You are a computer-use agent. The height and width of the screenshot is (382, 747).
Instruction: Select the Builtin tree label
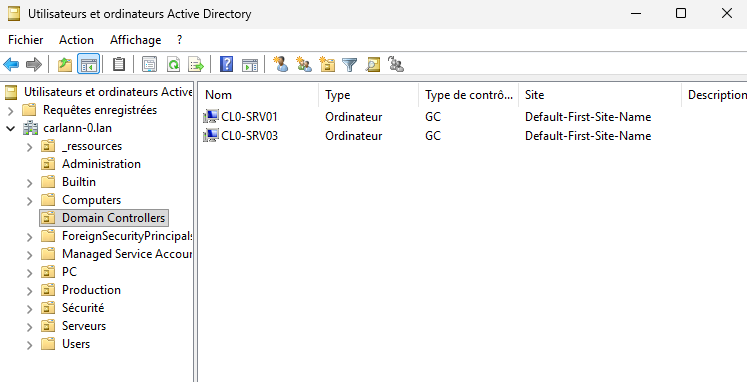click(79, 182)
